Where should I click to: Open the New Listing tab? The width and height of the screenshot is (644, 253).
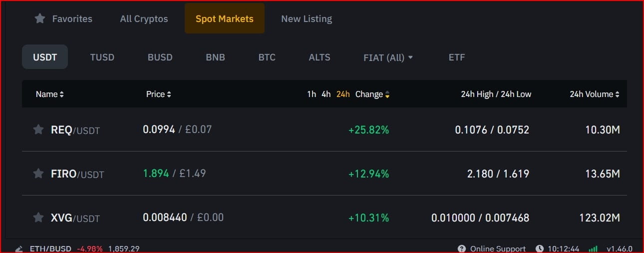tap(307, 18)
